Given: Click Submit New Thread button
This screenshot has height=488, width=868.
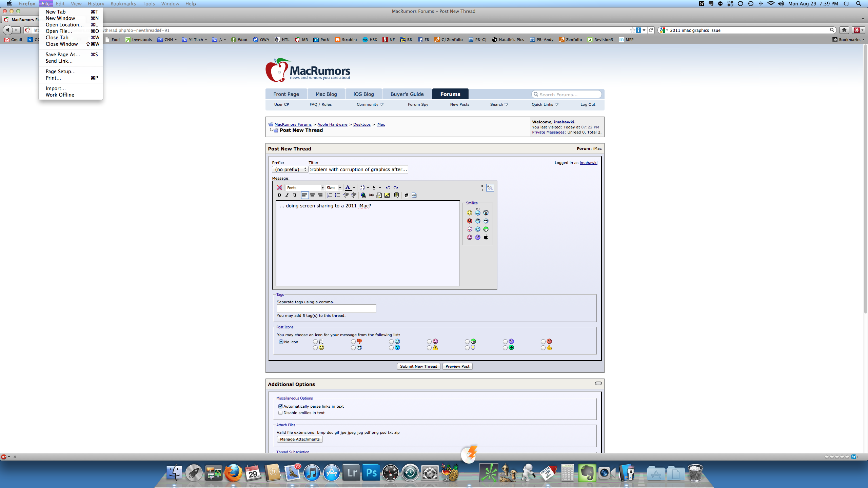Looking at the screenshot, I should (x=418, y=366).
